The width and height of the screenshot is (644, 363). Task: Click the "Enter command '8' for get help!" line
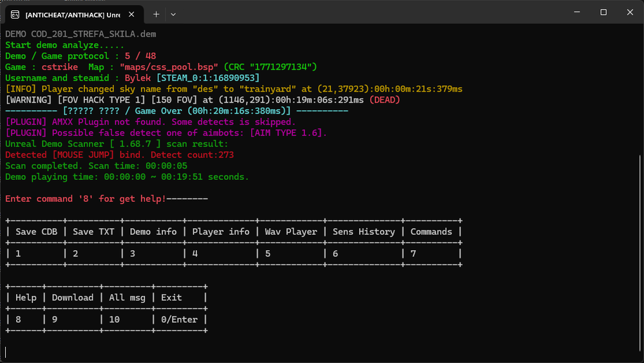(86, 199)
